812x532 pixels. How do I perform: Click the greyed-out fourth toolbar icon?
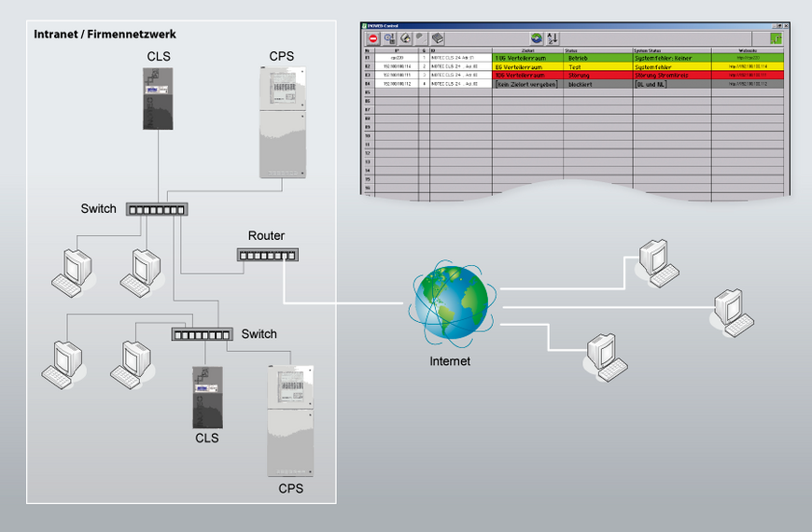[x=421, y=38]
